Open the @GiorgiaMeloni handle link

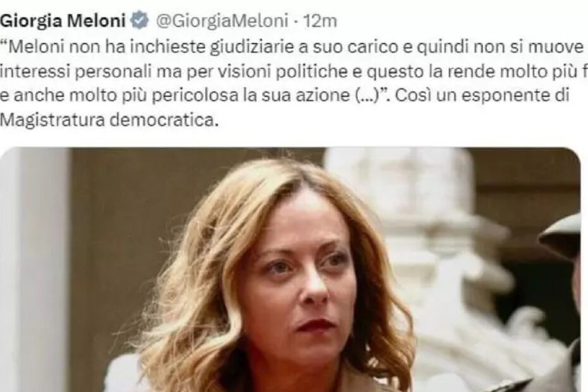(222, 21)
